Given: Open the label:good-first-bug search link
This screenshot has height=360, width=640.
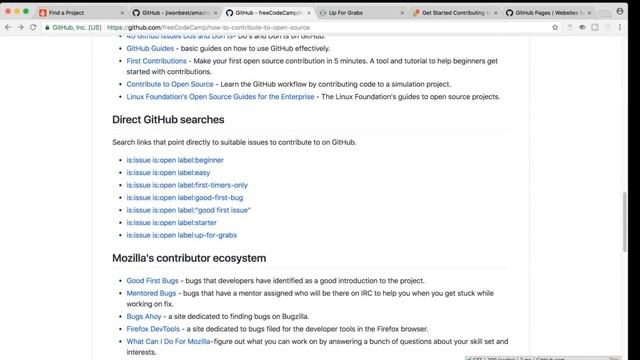Looking at the screenshot, I should (184, 198).
